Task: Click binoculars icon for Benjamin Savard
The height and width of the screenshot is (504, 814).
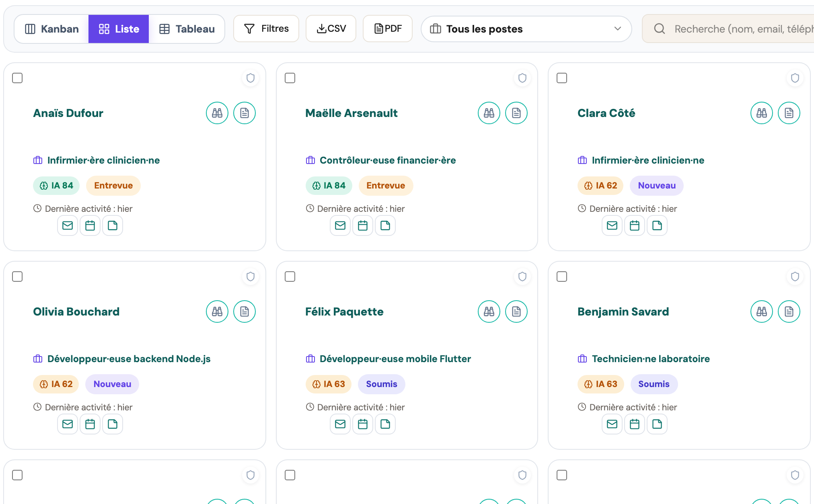Action: pyautogui.click(x=762, y=311)
